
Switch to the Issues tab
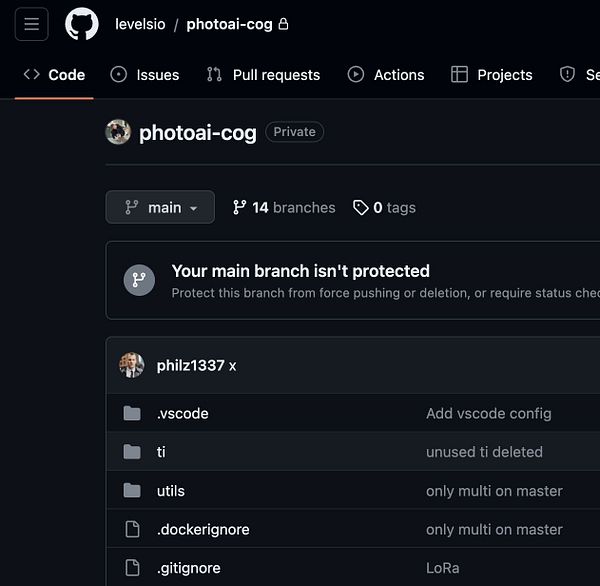click(x=145, y=75)
